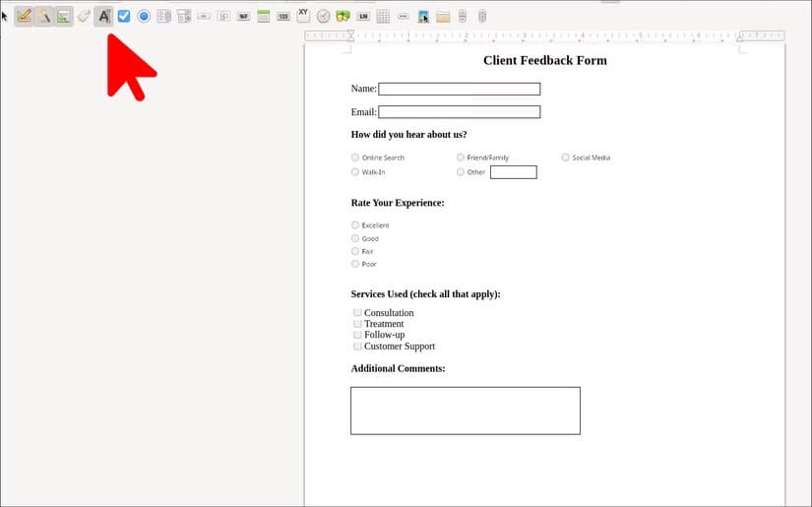
Task: Insert a Navigation Bar control
Action: (x=403, y=16)
